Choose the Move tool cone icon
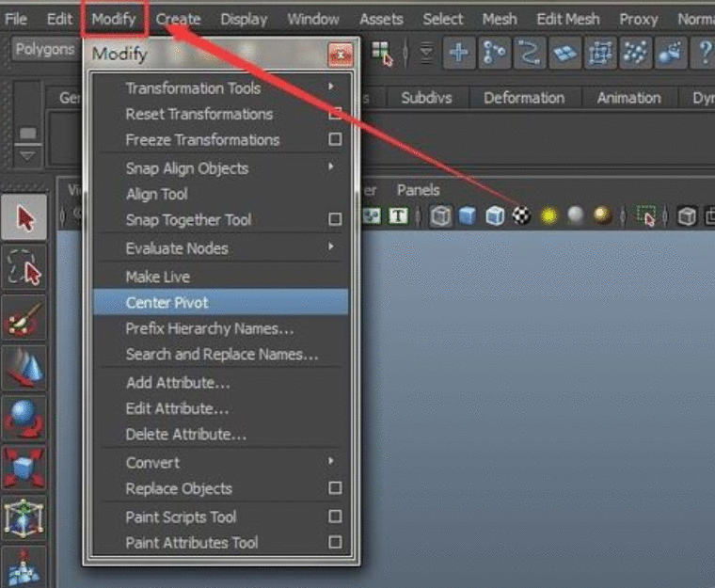The image size is (715, 588). 24,367
